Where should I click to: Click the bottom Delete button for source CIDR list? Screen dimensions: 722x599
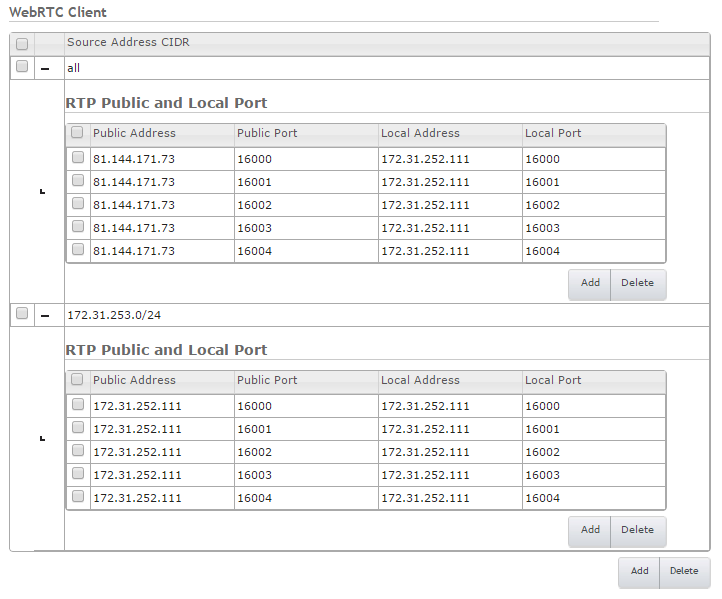tap(684, 572)
